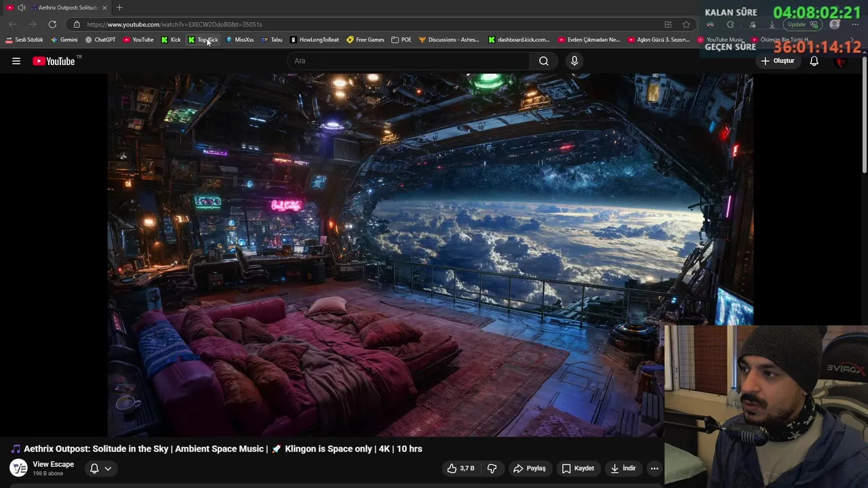Click the browser address bar URL
This screenshot has height=488, width=868.
[x=174, y=24]
